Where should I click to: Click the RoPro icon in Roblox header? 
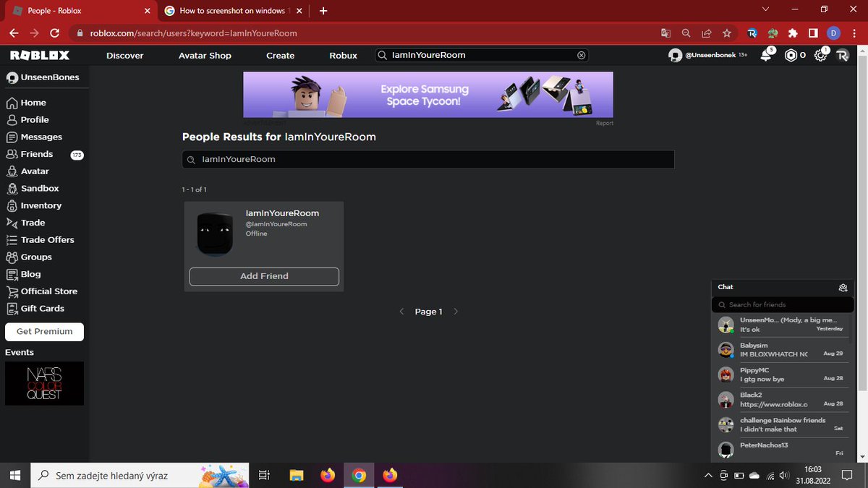click(x=842, y=56)
